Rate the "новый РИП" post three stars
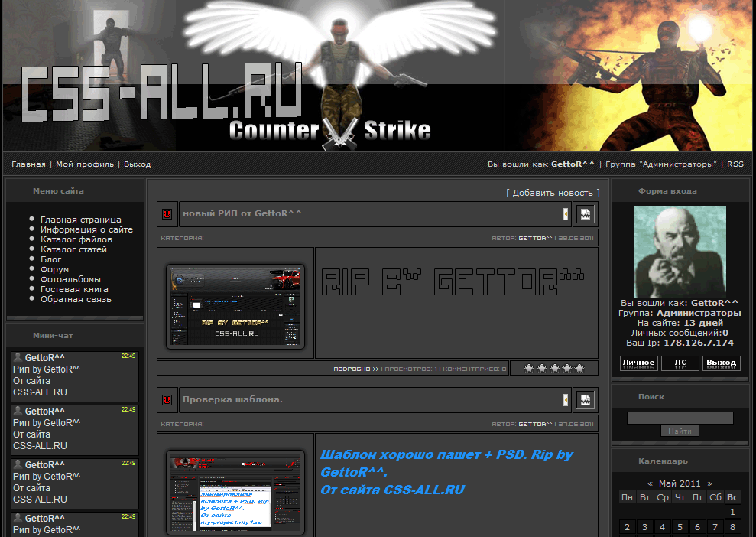 pyautogui.click(x=554, y=369)
